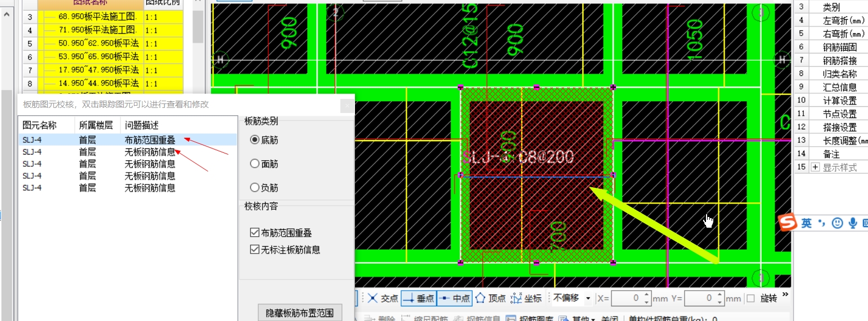The width and height of the screenshot is (868, 321).
Task: Increase the Y offset with up arrow
Action: coord(720,295)
